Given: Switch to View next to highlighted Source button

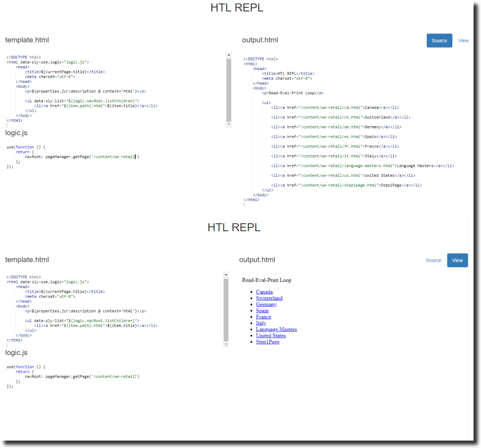Looking at the screenshot, I should click(x=463, y=40).
